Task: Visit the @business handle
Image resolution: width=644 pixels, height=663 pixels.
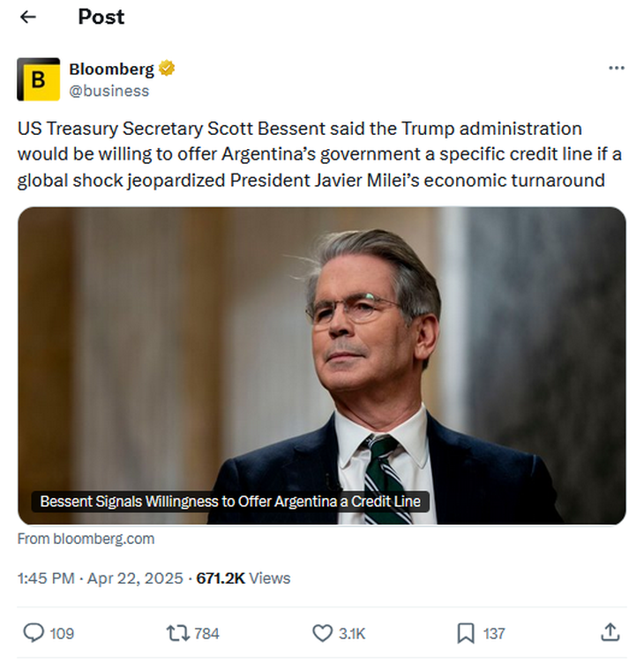Action: [x=109, y=90]
